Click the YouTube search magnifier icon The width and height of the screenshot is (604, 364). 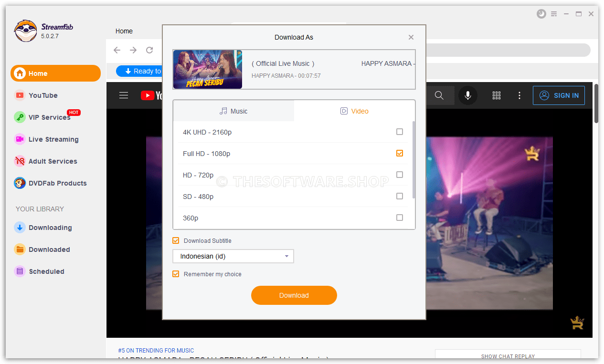click(x=439, y=95)
